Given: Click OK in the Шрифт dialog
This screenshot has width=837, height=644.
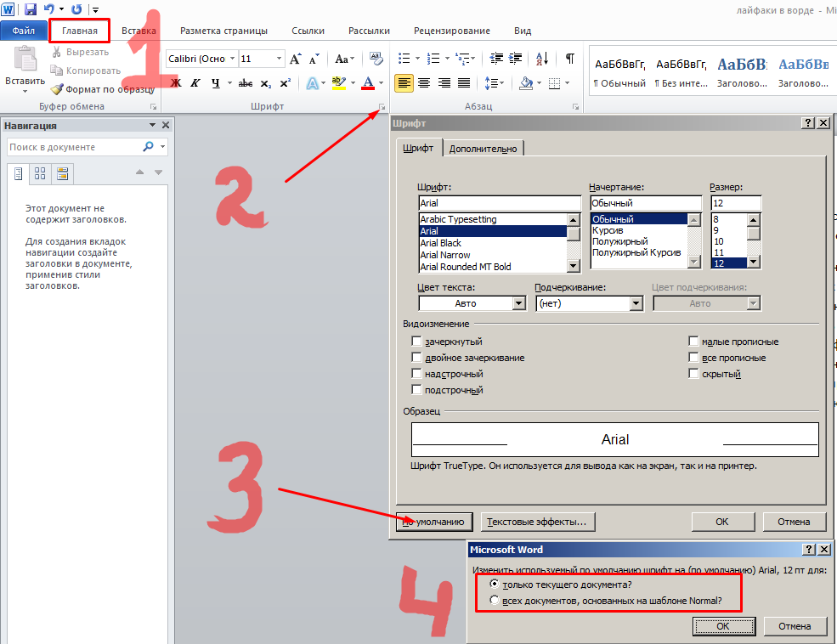Looking at the screenshot, I should tap(722, 522).
